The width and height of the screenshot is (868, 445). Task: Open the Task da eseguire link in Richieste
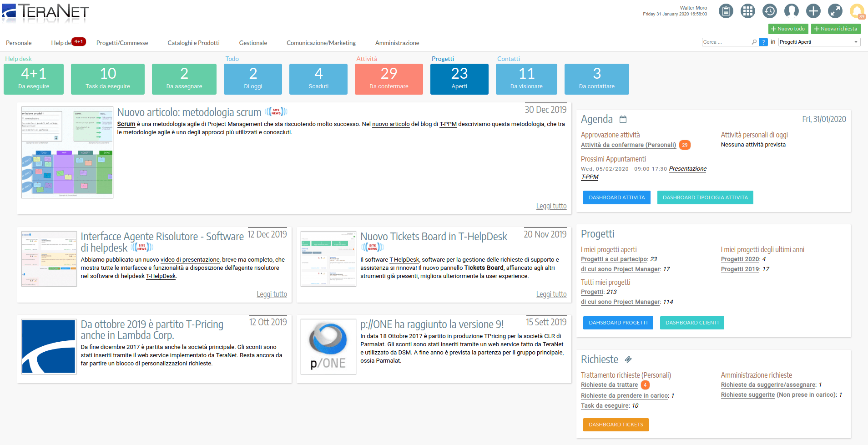605,406
